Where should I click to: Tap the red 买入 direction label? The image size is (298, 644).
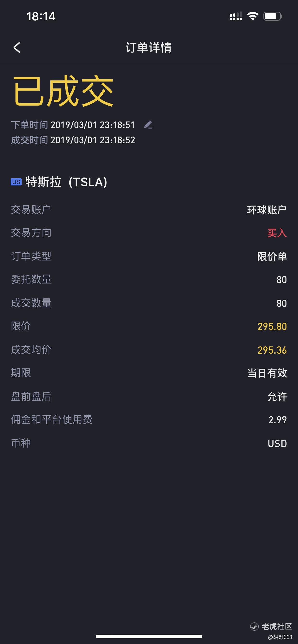[x=277, y=233]
